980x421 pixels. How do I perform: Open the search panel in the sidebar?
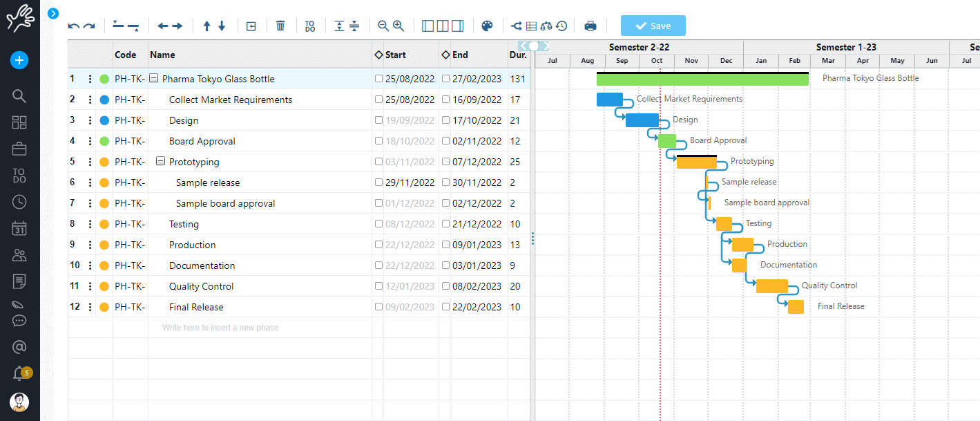(x=19, y=95)
